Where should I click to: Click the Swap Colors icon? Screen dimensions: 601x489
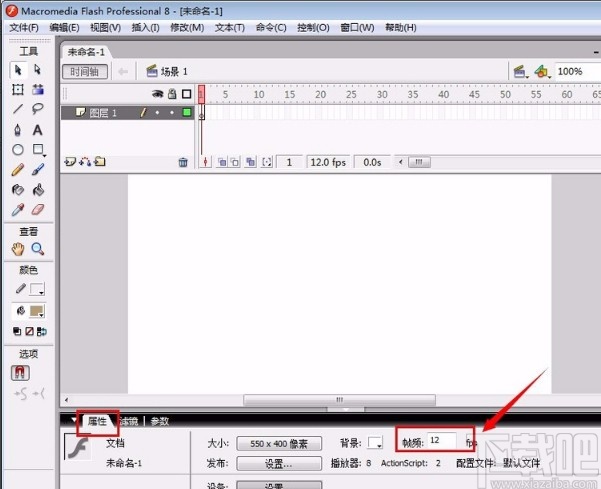click(x=41, y=331)
